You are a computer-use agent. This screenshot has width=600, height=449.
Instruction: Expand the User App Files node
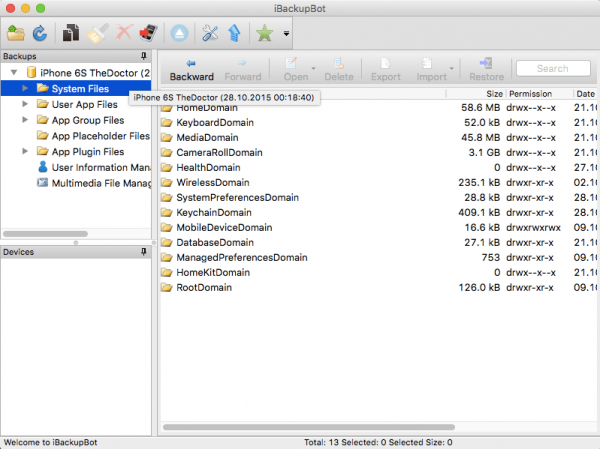tap(25, 104)
